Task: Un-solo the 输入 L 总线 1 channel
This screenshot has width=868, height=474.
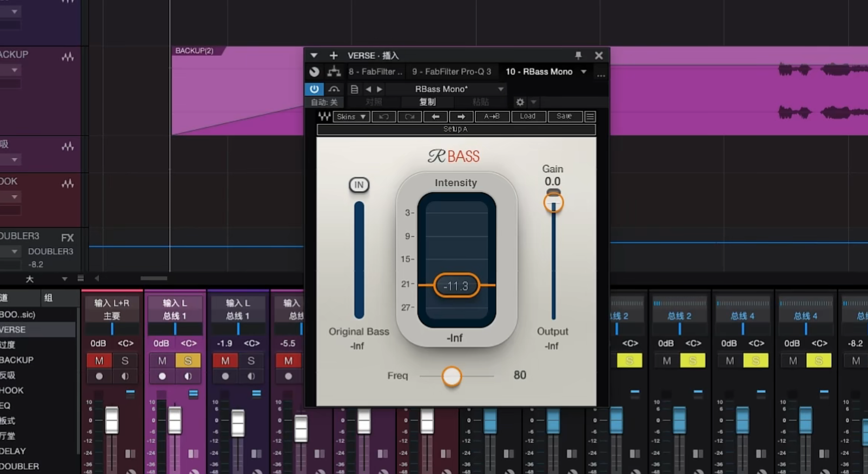Action: 188,360
